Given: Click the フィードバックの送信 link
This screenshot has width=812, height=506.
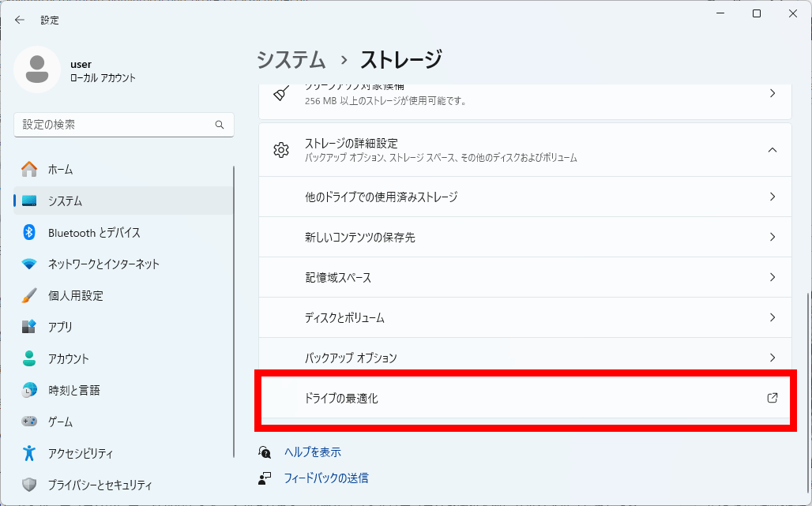Looking at the screenshot, I should pos(325,478).
